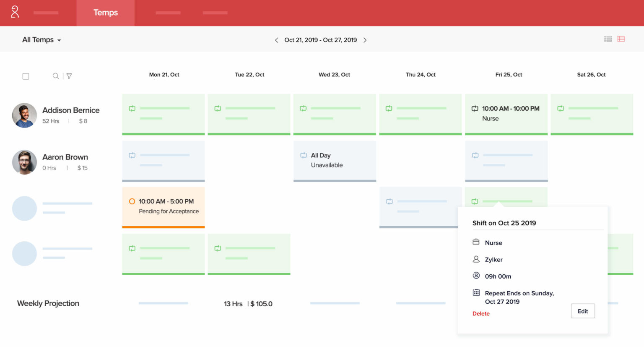Image resolution: width=644 pixels, height=347 pixels.
Task: Delete the Oct 25 shift via red Delete link
Action: [481, 313]
